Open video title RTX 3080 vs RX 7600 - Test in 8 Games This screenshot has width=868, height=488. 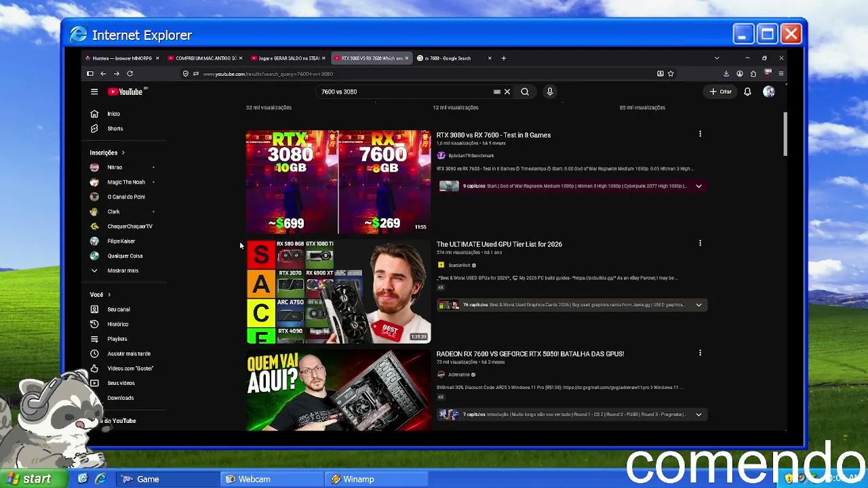(x=493, y=135)
